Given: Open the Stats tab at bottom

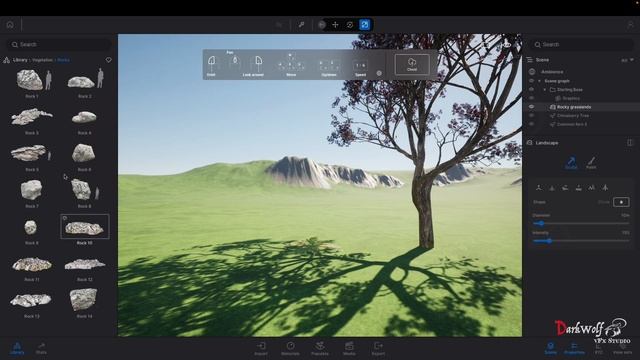Looking at the screenshot, I should (x=41, y=348).
